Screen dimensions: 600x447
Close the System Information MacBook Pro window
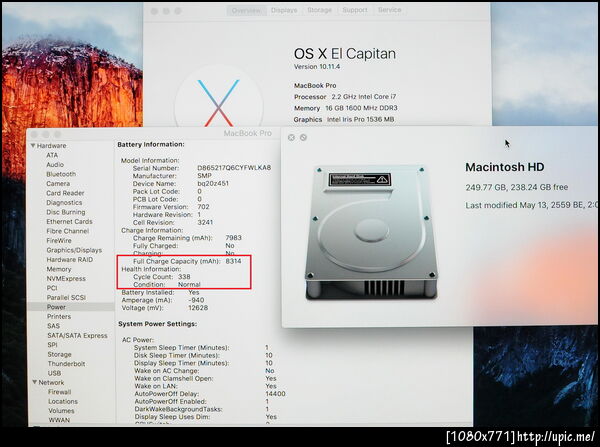[34, 135]
